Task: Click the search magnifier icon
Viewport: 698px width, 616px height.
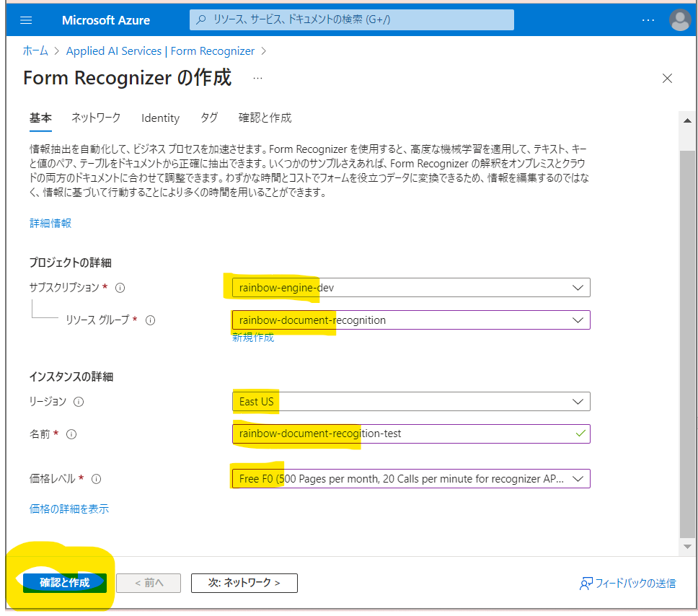Action: [201, 19]
